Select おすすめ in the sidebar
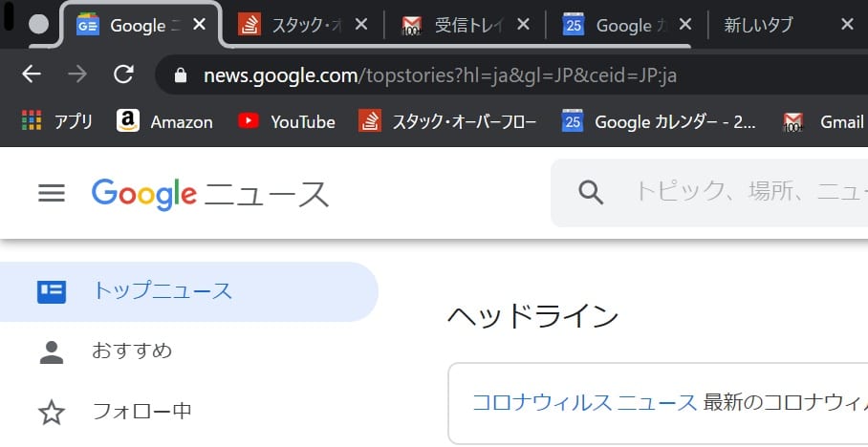 pyautogui.click(x=132, y=351)
